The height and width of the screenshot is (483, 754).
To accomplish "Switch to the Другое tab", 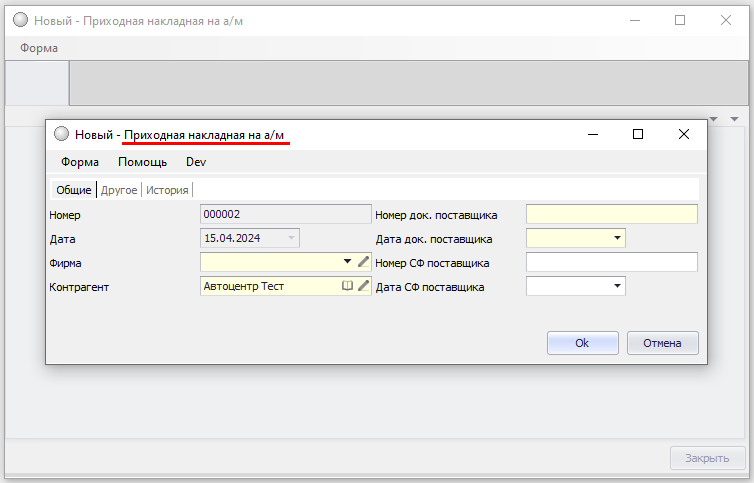I will coord(119,190).
